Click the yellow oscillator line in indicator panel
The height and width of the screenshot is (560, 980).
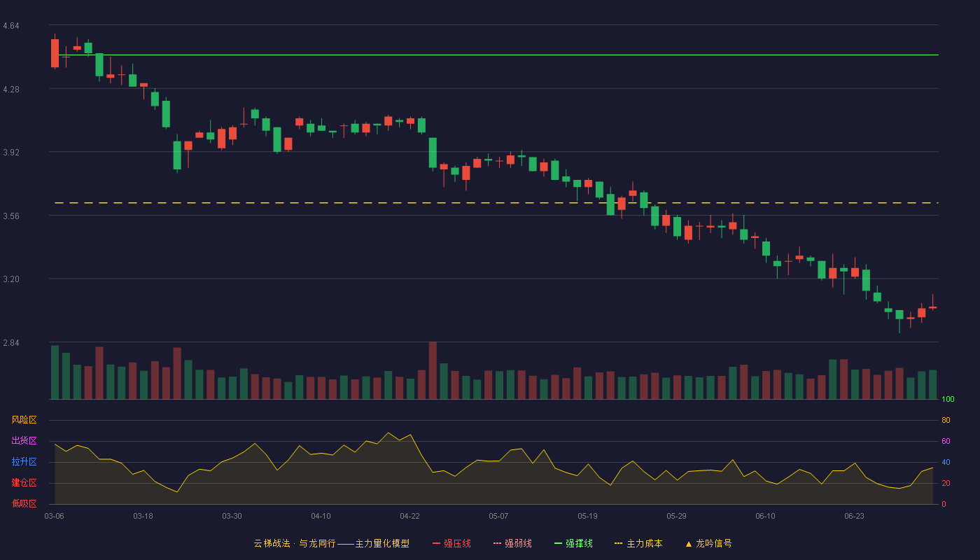click(x=493, y=462)
